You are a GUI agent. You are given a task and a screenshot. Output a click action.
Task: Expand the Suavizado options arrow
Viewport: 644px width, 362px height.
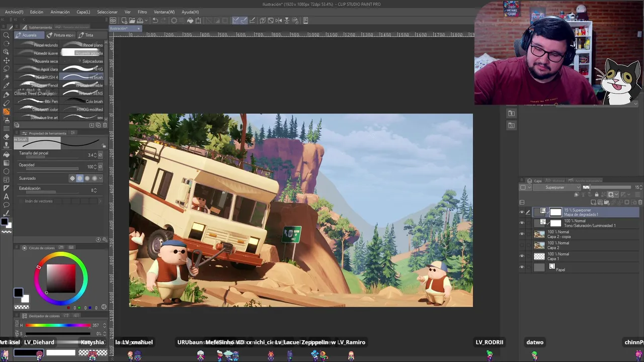(x=101, y=178)
